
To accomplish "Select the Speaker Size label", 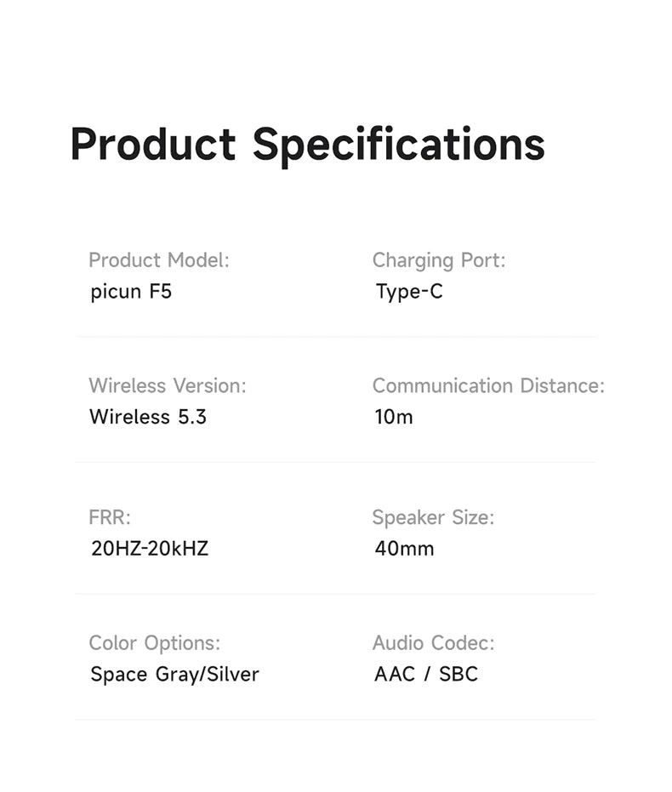I will (432, 517).
